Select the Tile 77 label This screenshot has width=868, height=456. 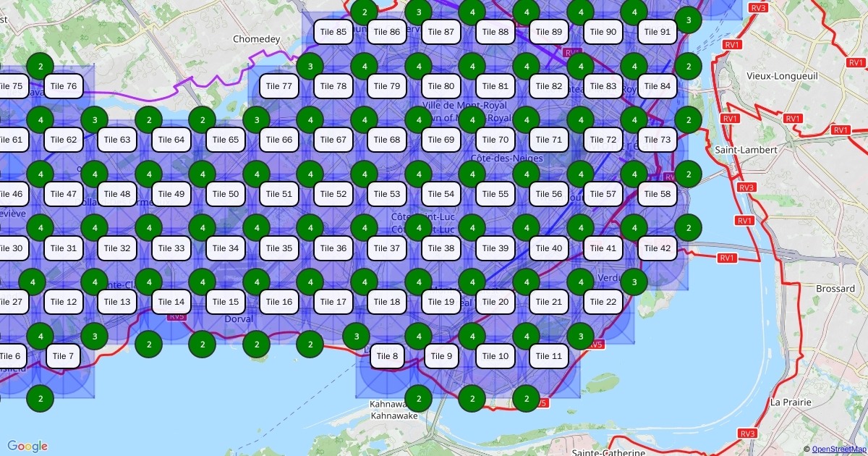tap(278, 86)
